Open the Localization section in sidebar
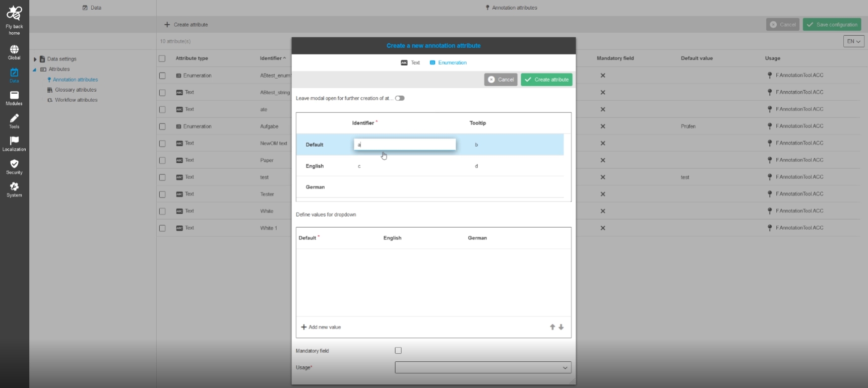This screenshot has width=868, height=388. 14,144
